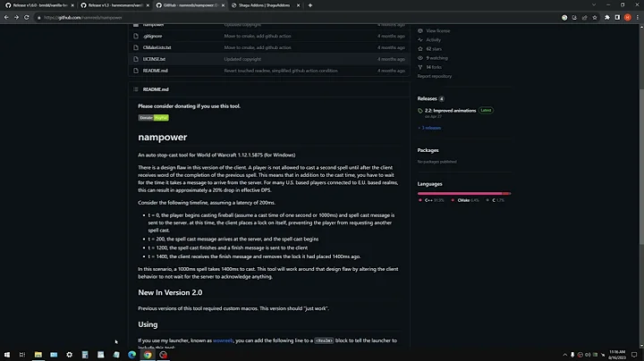View the 14 forks link
This screenshot has height=361, width=644.
point(434,67)
